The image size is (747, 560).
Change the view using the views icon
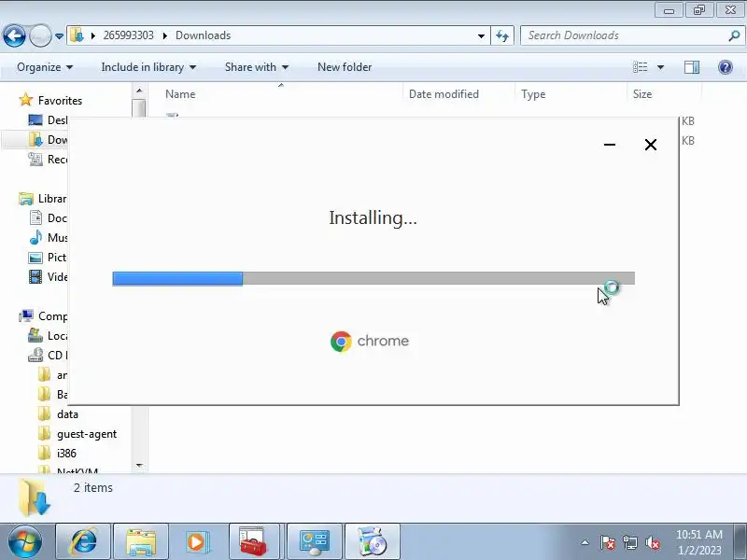[x=640, y=67]
